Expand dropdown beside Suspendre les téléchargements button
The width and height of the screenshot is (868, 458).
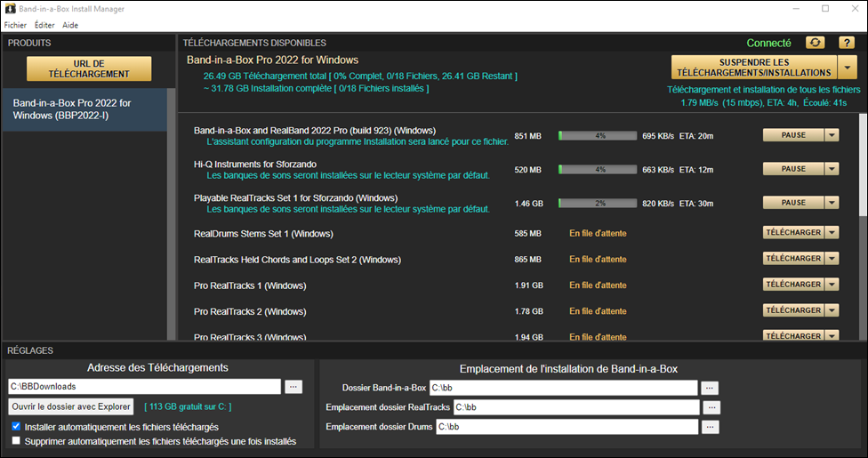tap(847, 67)
